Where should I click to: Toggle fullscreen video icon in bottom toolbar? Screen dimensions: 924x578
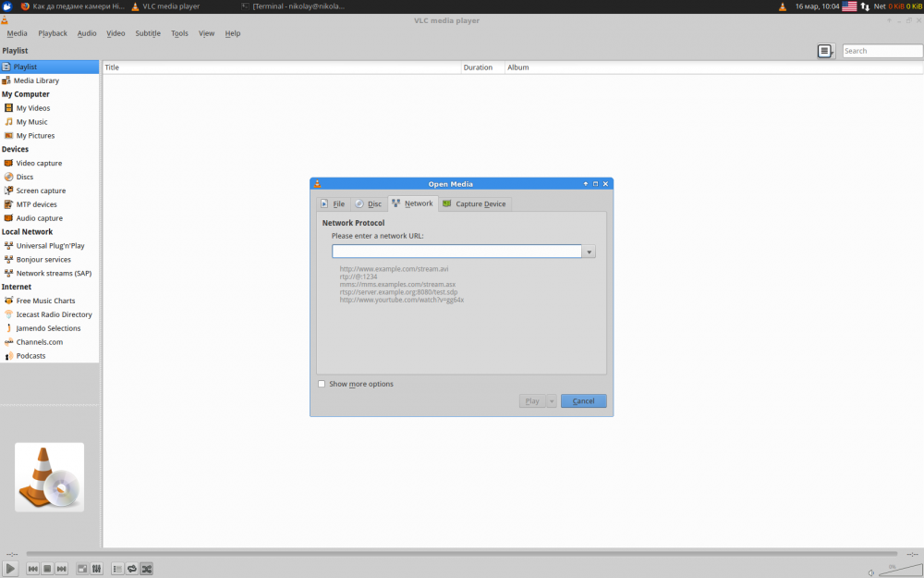(82, 569)
